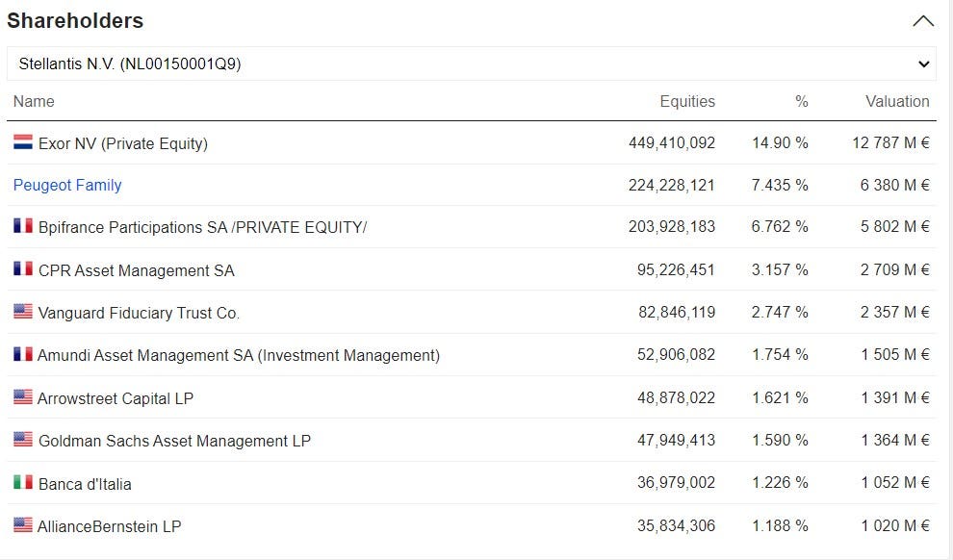Click the French flag beside Bpifrance Participations
The height and width of the screenshot is (560, 953).
[x=23, y=226]
